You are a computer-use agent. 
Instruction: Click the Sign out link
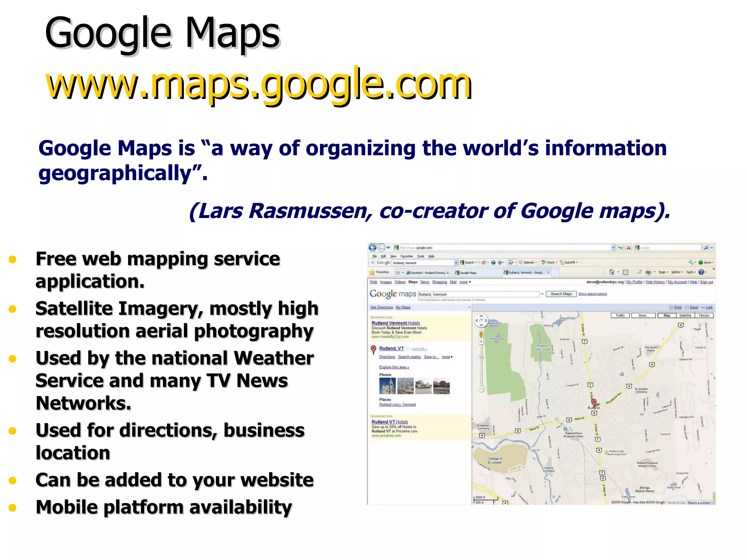(x=707, y=282)
